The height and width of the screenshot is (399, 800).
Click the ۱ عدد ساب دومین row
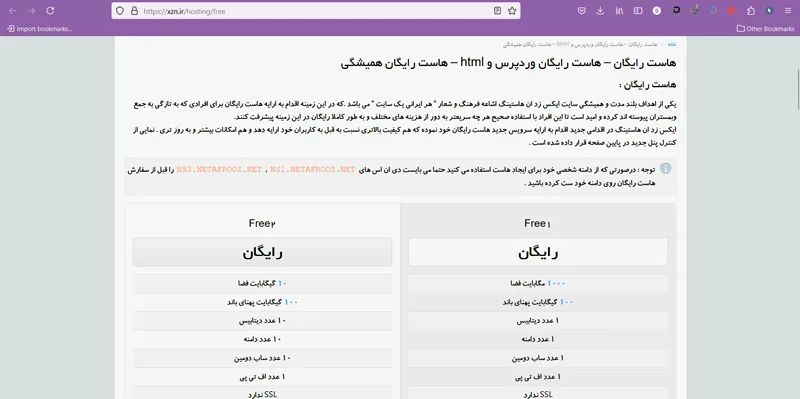(x=538, y=358)
